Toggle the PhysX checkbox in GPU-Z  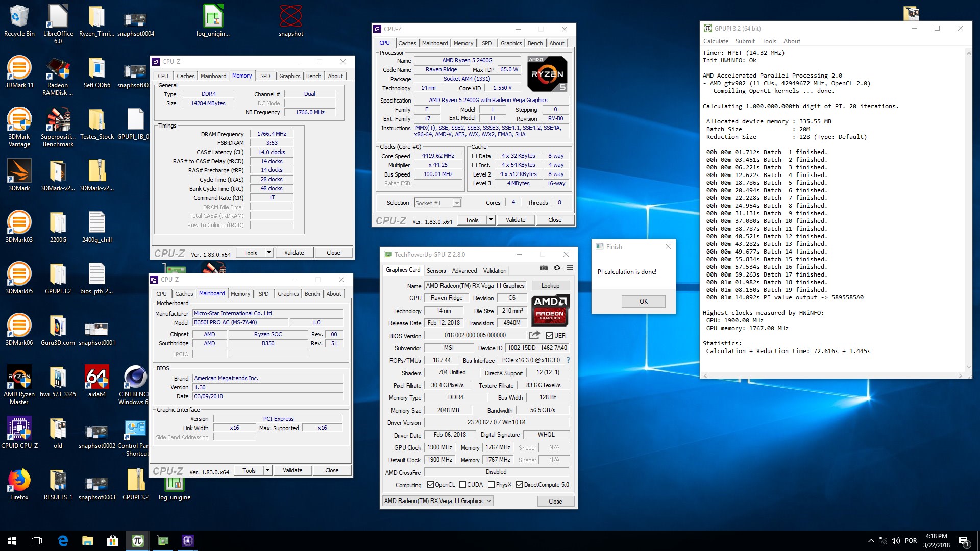[x=491, y=485]
